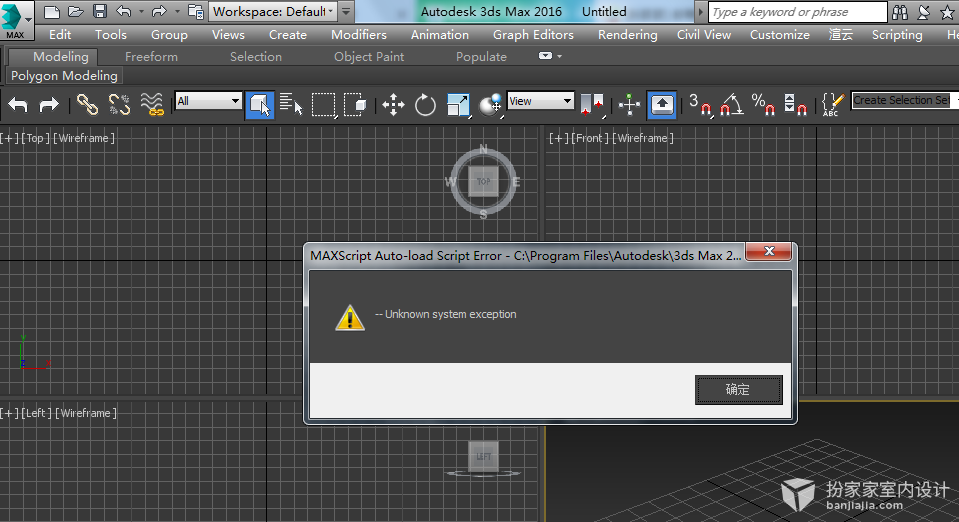Toggle Spinner Snap magnet
Screen dimensions: 959x522
pyautogui.click(x=795, y=105)
